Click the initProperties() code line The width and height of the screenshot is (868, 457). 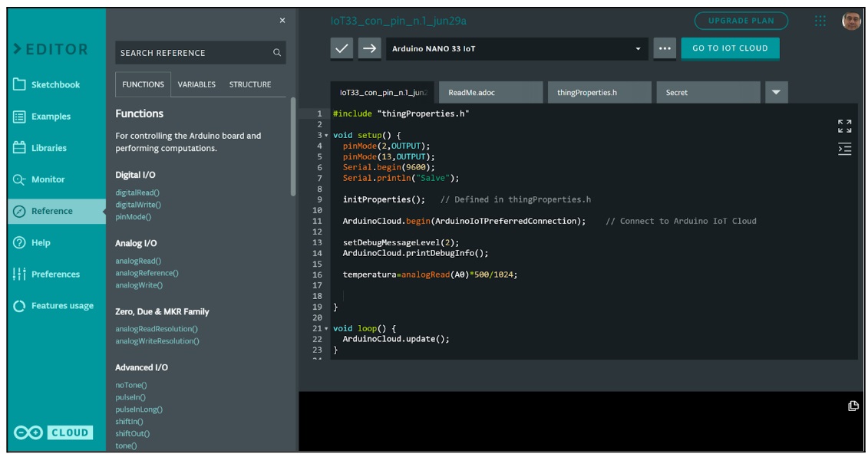point(384,199)
